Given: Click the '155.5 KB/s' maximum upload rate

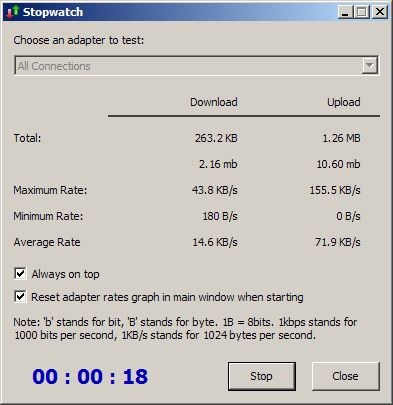Looking at the screenshot, I should click(335, 190).
